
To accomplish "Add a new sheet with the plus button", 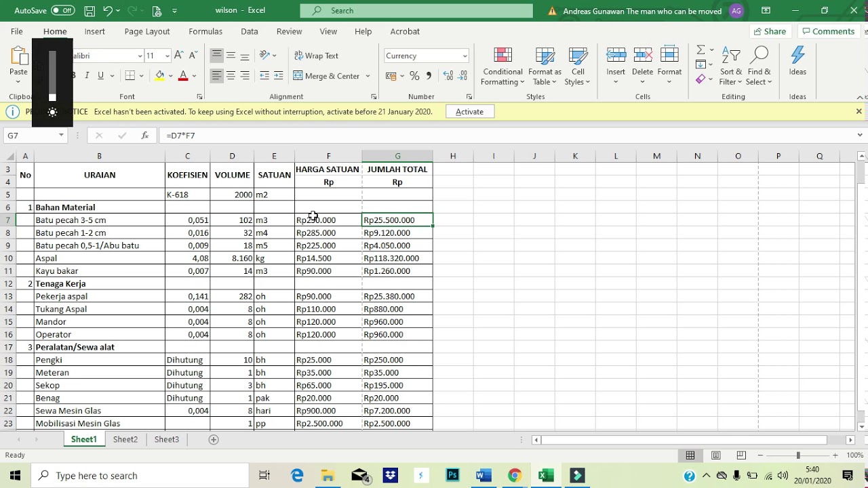I will point(214,439).
